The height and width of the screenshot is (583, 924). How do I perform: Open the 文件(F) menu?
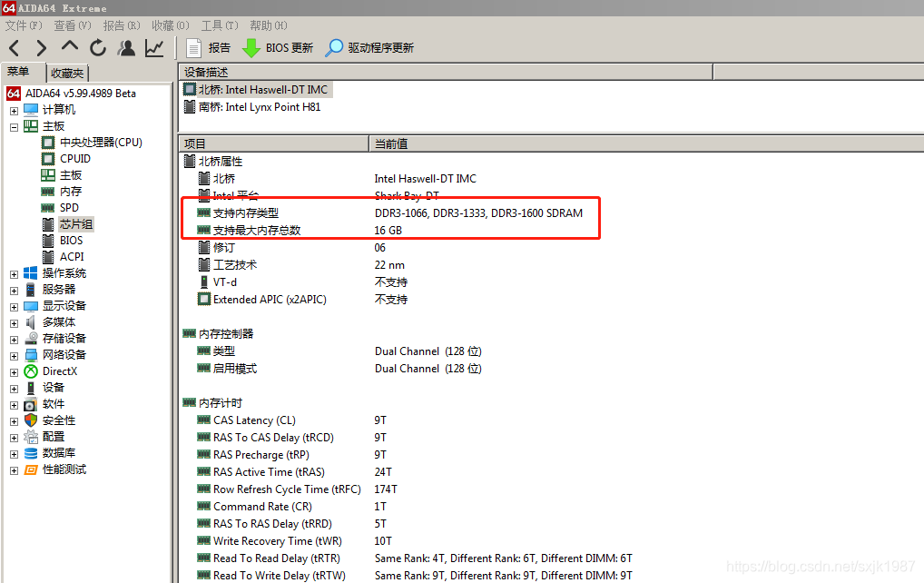click(24, 25)
